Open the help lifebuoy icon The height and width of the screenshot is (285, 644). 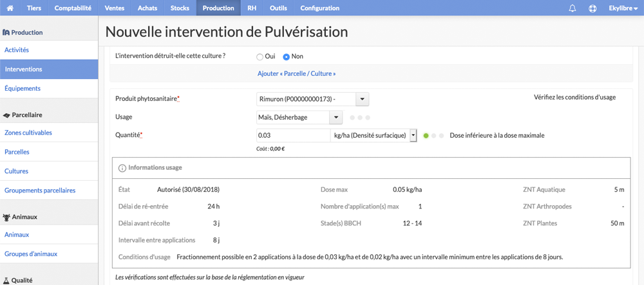[x=592, y=8]
